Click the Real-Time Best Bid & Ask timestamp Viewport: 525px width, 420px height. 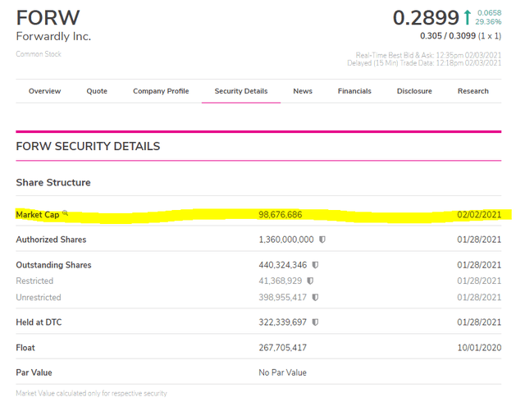[428, 55]
